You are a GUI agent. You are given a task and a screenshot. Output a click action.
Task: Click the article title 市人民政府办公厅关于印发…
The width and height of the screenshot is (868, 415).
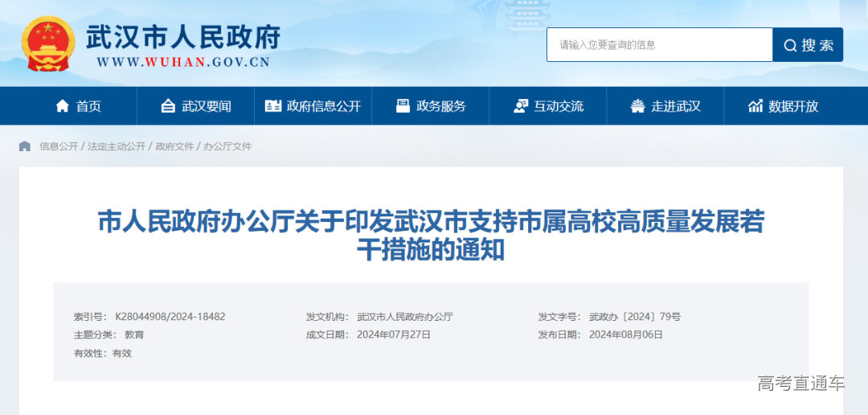pos(432,236)
